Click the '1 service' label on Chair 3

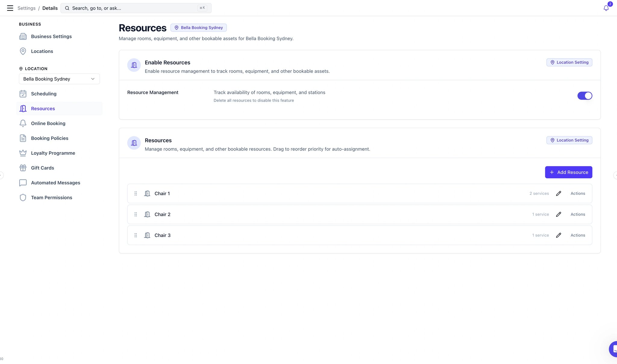[x=540, y=235]
